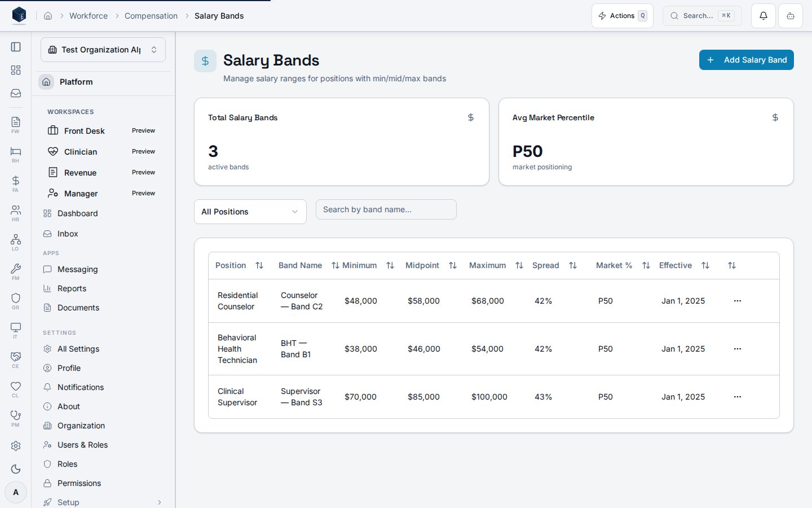Click Add Salary Band button

(x=747, y=60)
